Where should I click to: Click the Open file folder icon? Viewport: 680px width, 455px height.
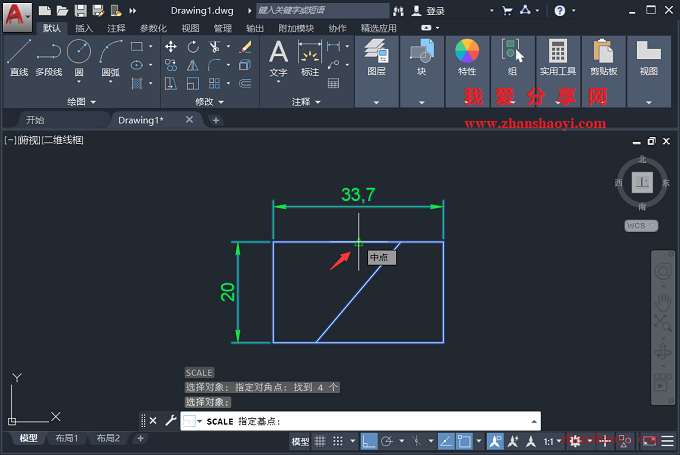tap(62, 11)
